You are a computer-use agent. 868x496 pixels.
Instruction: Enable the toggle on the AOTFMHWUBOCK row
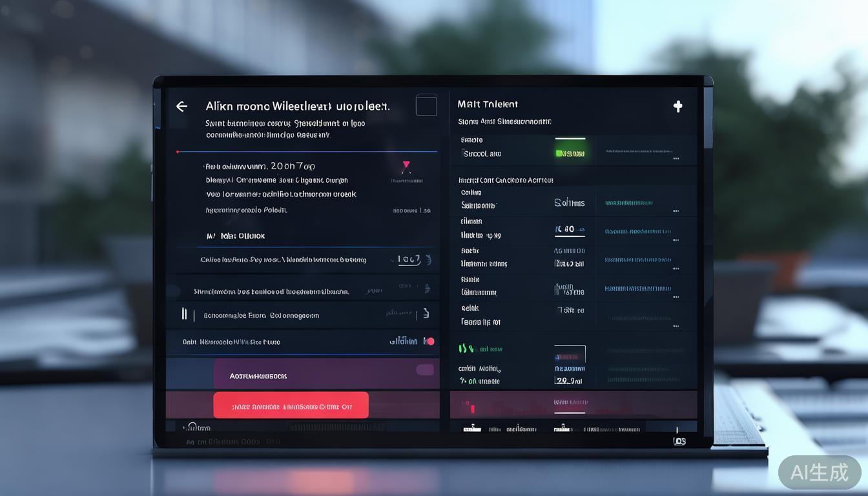pyautogui.click(x=425, y=369)
